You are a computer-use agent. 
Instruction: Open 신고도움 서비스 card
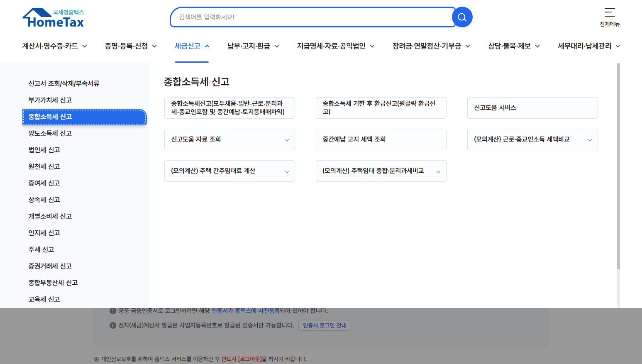coord(532,108)
